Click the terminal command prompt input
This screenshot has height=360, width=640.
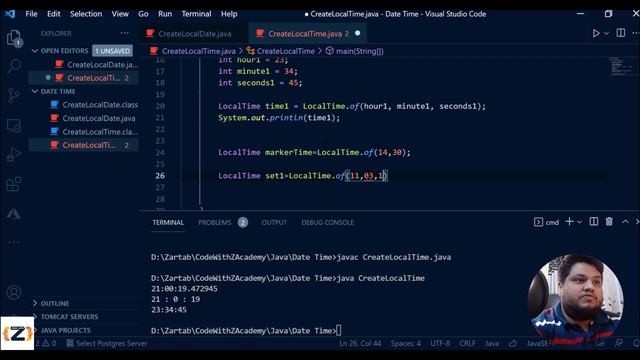[339, 331]
